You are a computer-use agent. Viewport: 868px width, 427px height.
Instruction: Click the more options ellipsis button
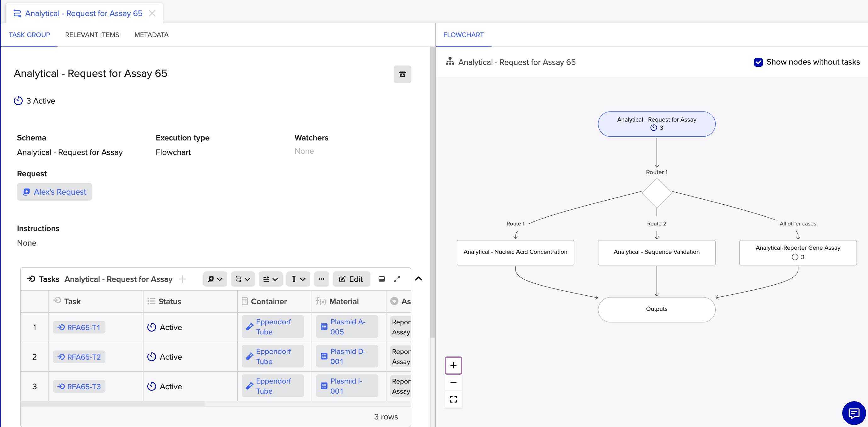321,279
